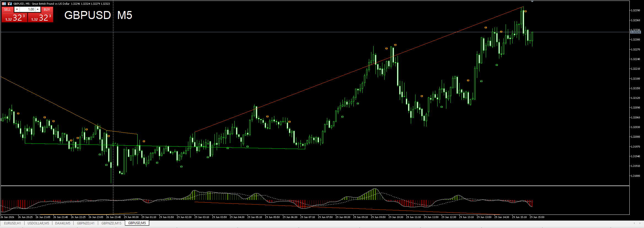Click the 29 Jun 15:50 time label
644x228 pixels.
click(x=537, y=217)
